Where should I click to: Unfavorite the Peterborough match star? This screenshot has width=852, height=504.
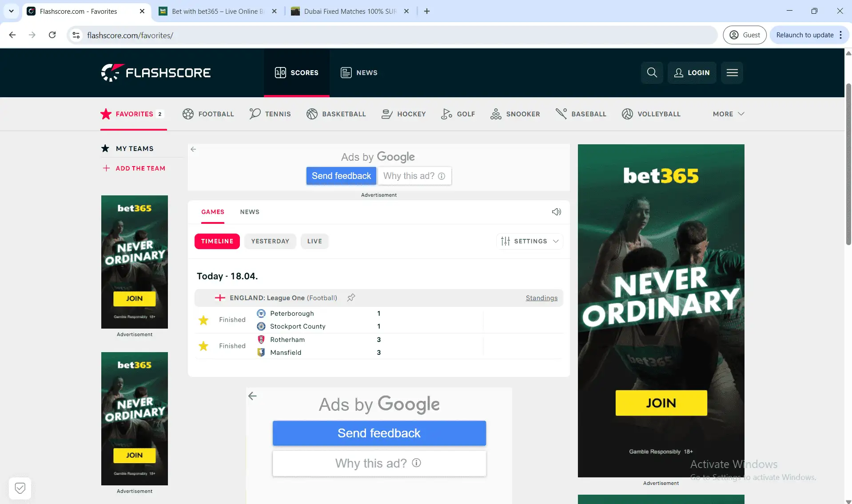pyautogui.click(x=203, y=320)
